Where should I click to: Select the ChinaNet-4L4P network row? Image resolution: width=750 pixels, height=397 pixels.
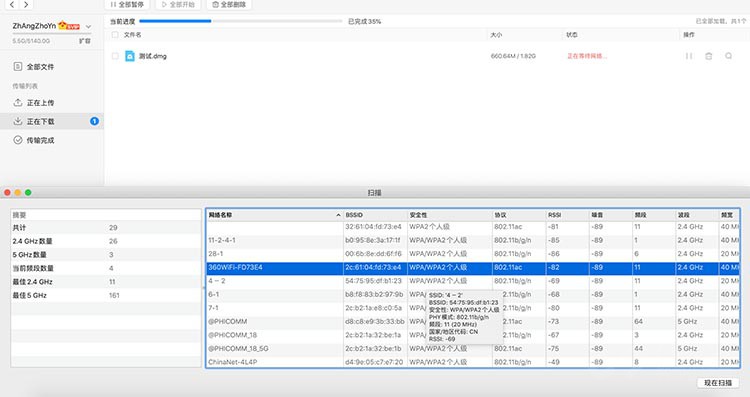[x=473, y=362]
